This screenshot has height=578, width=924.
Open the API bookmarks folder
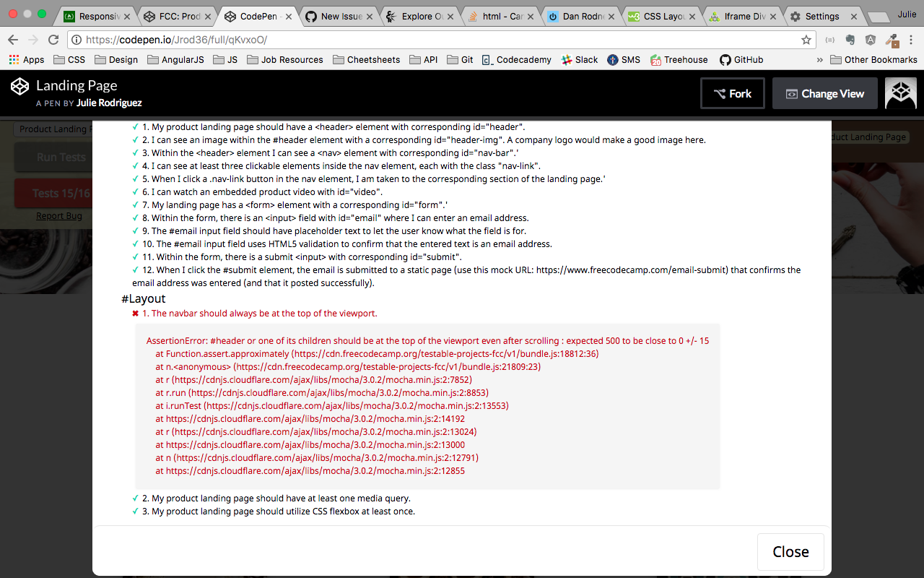coord(424,60)
